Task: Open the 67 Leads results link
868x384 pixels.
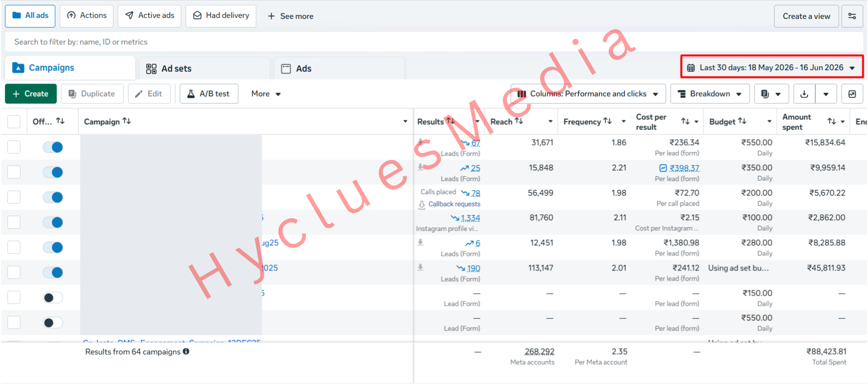Action: [x=476, y=143]
